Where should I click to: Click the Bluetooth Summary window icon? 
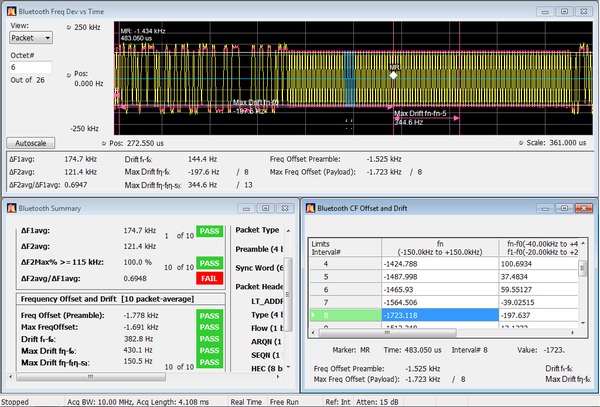9,208
